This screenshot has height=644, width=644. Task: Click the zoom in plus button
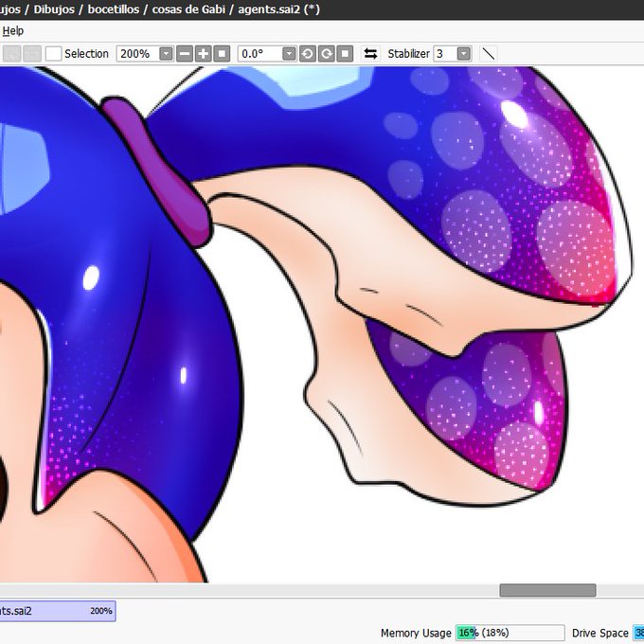(204, 54)
